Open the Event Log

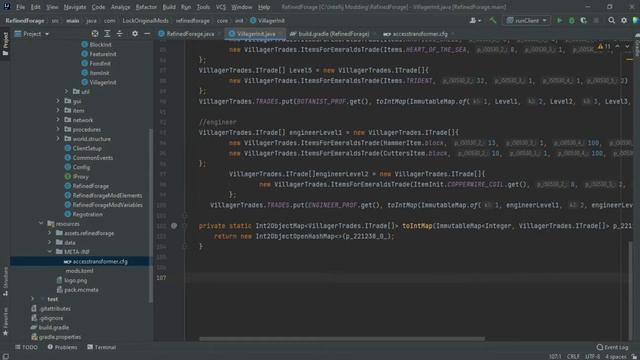point(612,347)
